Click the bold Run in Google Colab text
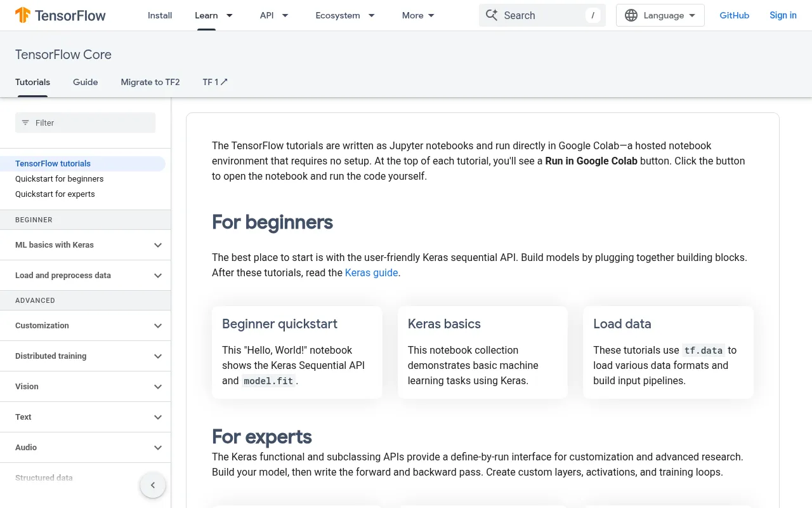The height and width of the screenshot is (508, 812). [591, 161]
